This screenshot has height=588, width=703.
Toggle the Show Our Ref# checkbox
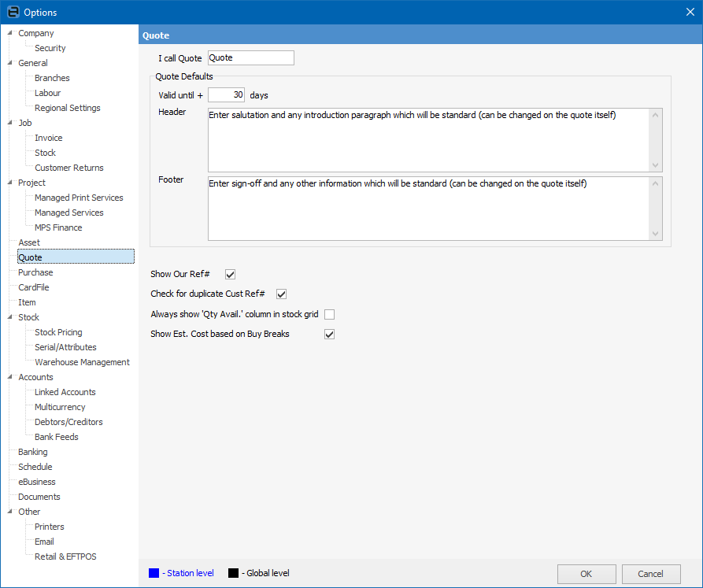[x=231, y=275]
